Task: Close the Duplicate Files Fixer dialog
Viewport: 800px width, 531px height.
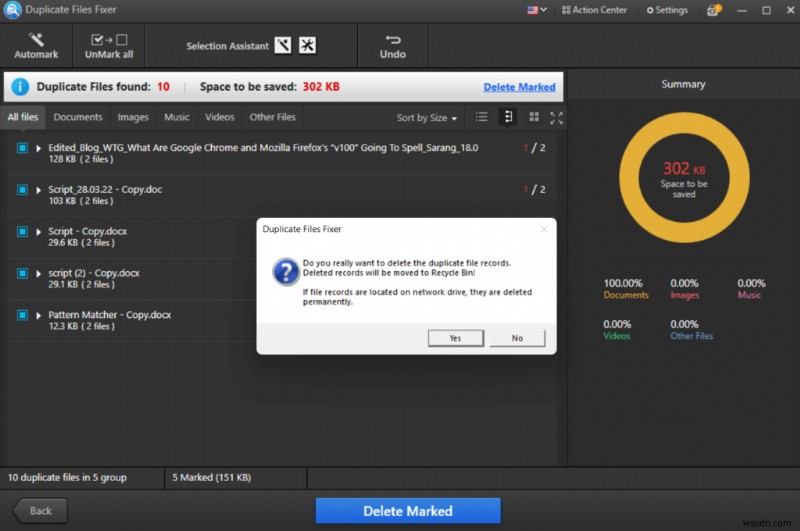Action: coord(544,230)
